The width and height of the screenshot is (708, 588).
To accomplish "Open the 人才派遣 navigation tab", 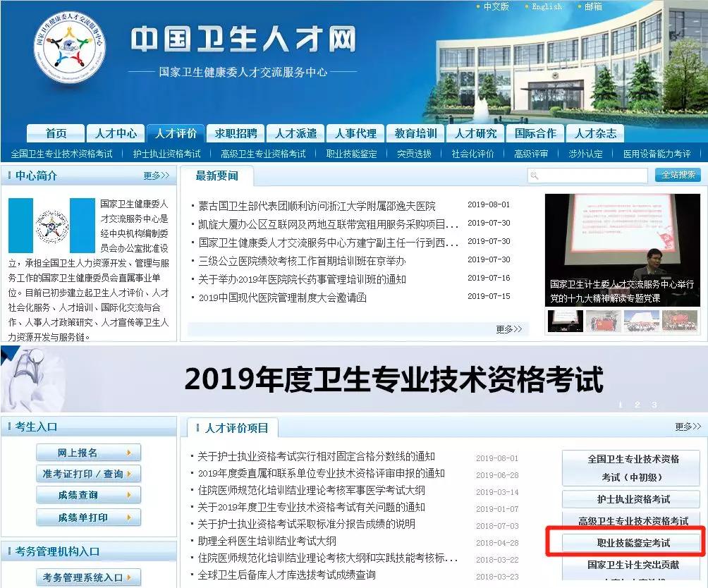I will (295, 133).
